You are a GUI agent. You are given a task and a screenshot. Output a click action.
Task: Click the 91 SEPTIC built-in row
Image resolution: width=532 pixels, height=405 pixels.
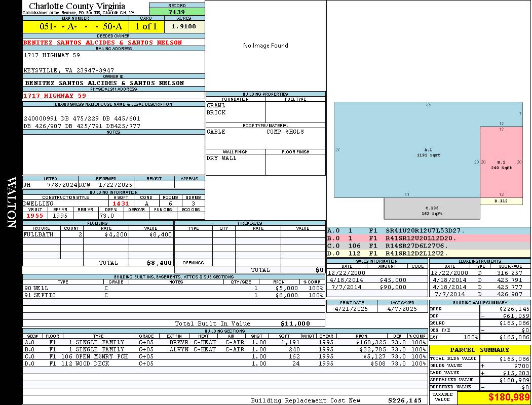click(x=174, y=295)
